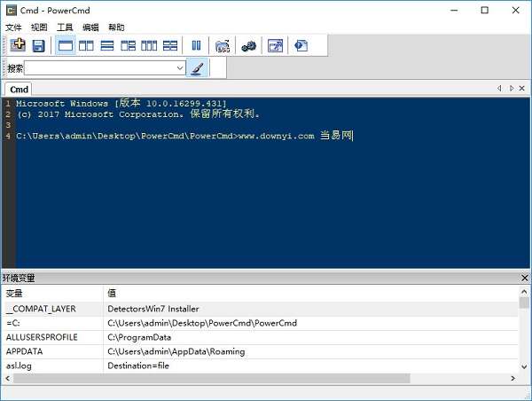The width and height of the screenshot is (532, 401).
Task: Save output using the floppy disk icon
Action: (x=38, y=45)
